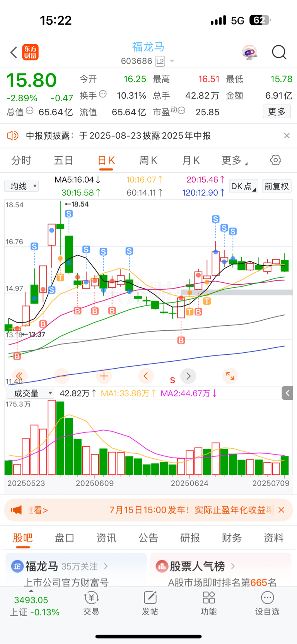Zoom out chart with minus icon
The height and width of the screenshot is (644, 297).
[61, 376]
